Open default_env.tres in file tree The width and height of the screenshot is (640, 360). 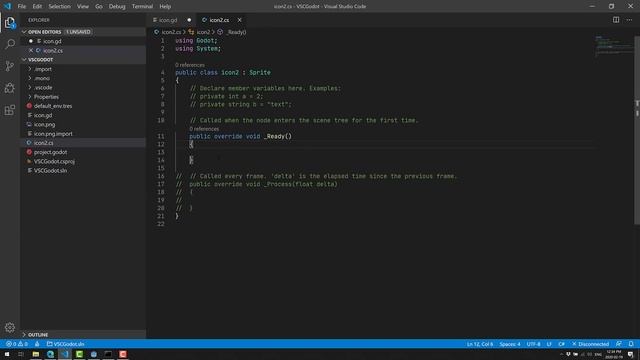[83, 106]
